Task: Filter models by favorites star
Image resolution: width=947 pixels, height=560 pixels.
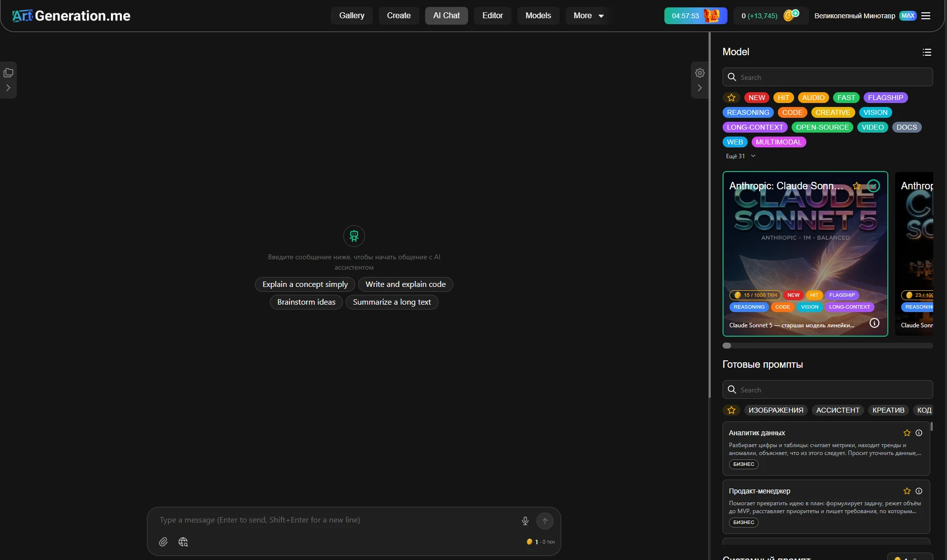Action: [x=731, y=98]
